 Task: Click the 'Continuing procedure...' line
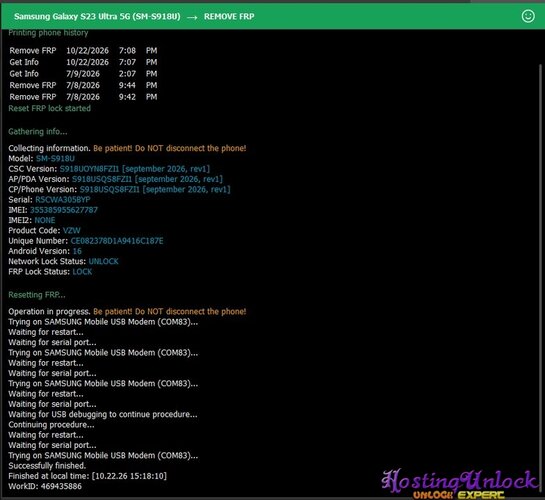[51, 425]
